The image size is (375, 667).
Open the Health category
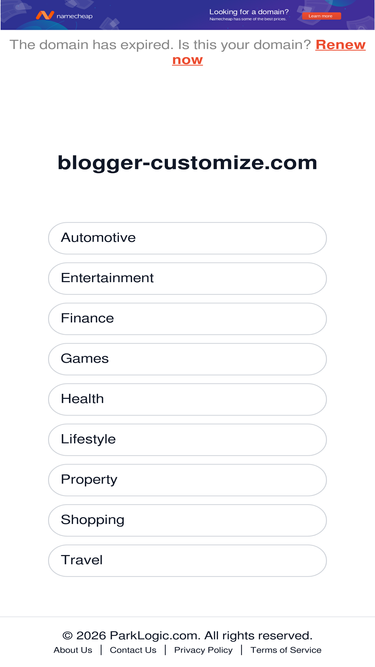click(x=188, y=399)
